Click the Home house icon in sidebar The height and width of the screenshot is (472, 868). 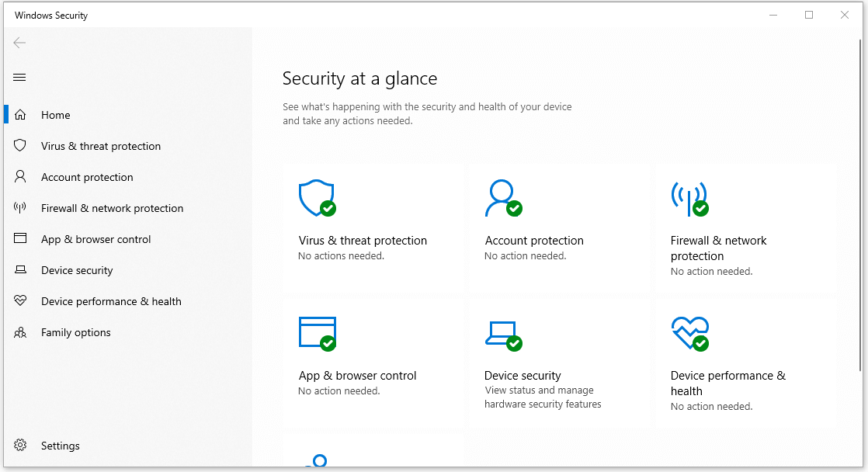click(x=20, y=115)
